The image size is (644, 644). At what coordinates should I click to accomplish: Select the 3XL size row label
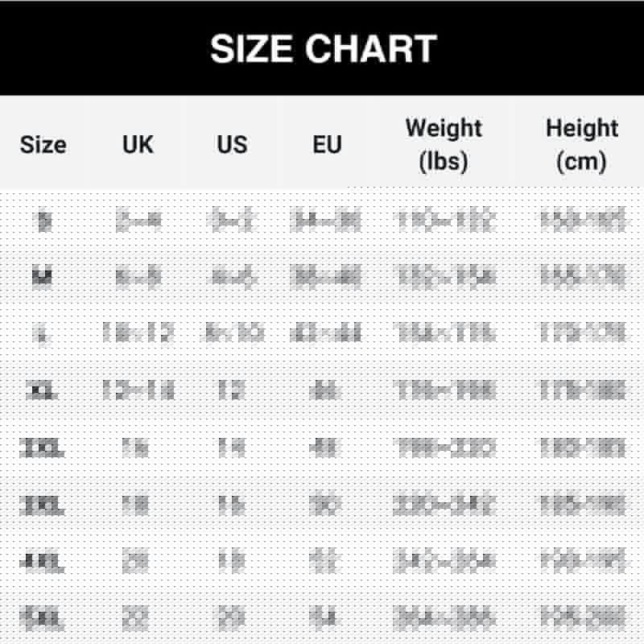[x=43, y=505]
